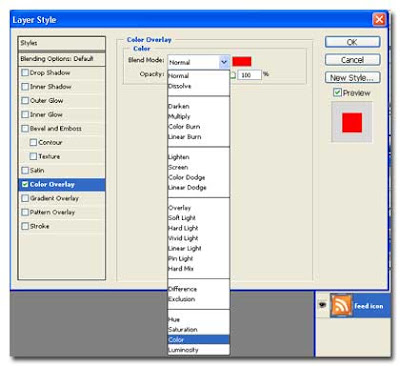This screenshot has height=366, width=400.
Task: Choose Hard Light blend mode
Action: [x=199, y=228]
